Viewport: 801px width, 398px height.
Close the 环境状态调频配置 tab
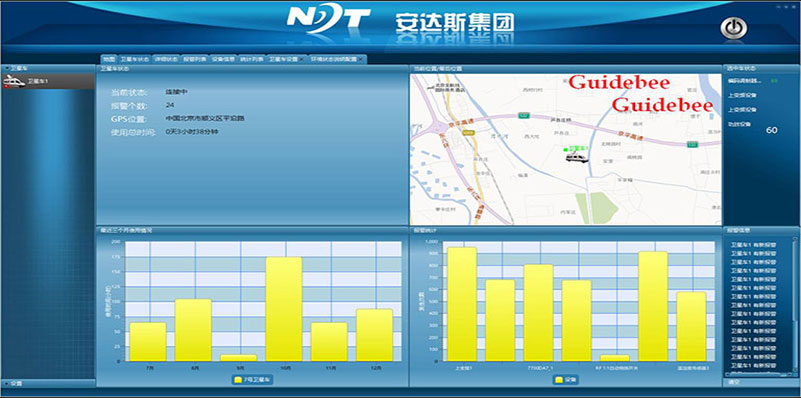click(x=360, y=59)
